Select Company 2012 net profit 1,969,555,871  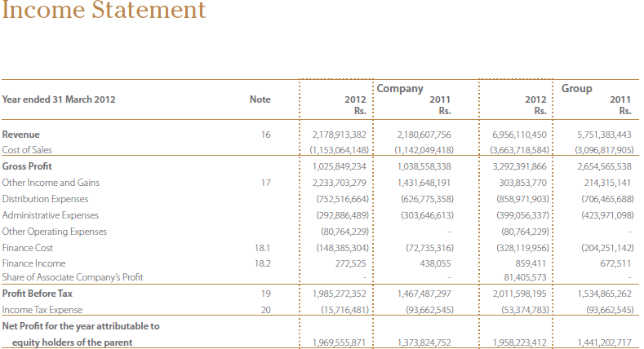point(340,343)
